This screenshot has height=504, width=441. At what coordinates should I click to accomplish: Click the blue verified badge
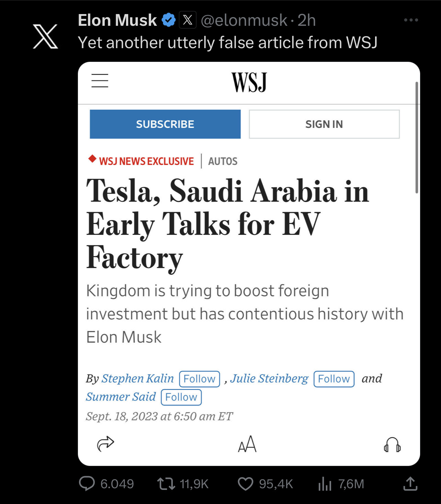point(169,20)
